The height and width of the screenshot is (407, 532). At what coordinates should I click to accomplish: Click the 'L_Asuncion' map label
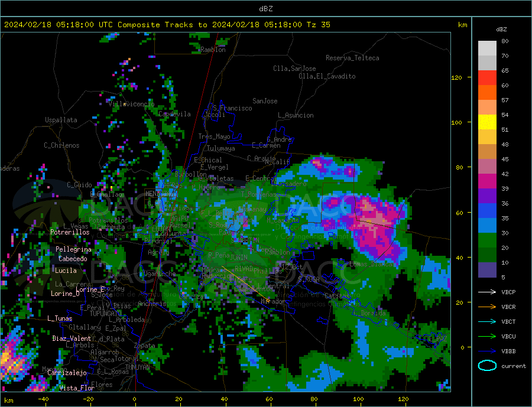pos(296,115)
